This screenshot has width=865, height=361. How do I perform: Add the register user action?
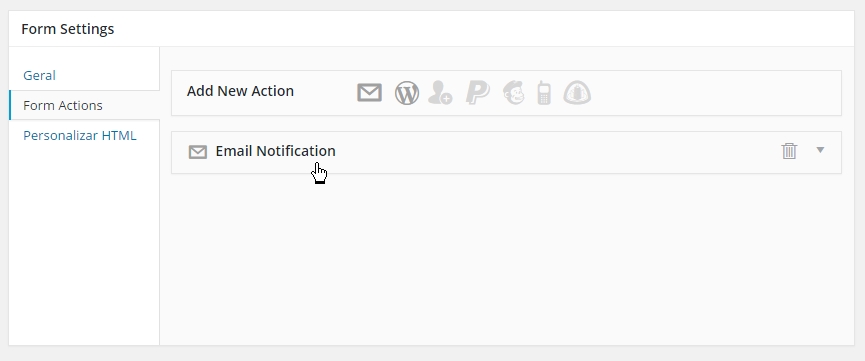coord(440,92)
